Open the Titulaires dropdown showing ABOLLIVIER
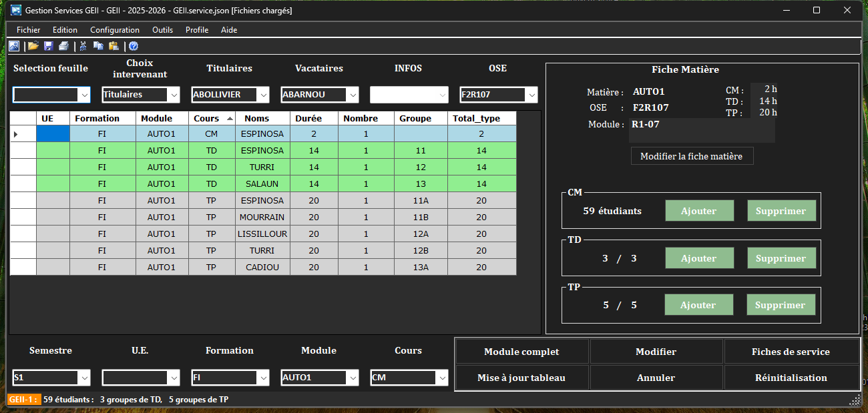The width and height of the screenshot is (868, 413). (x=264, y=95)
